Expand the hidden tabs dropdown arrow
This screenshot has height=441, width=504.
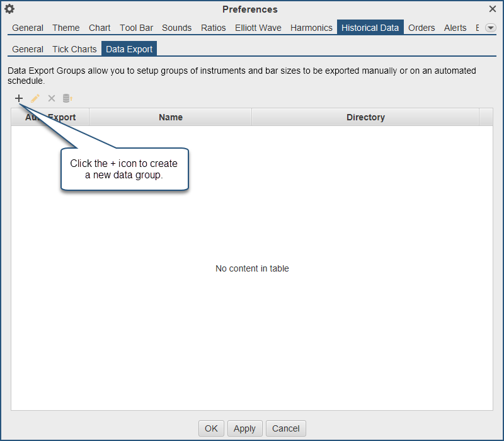tap(490, 28)
